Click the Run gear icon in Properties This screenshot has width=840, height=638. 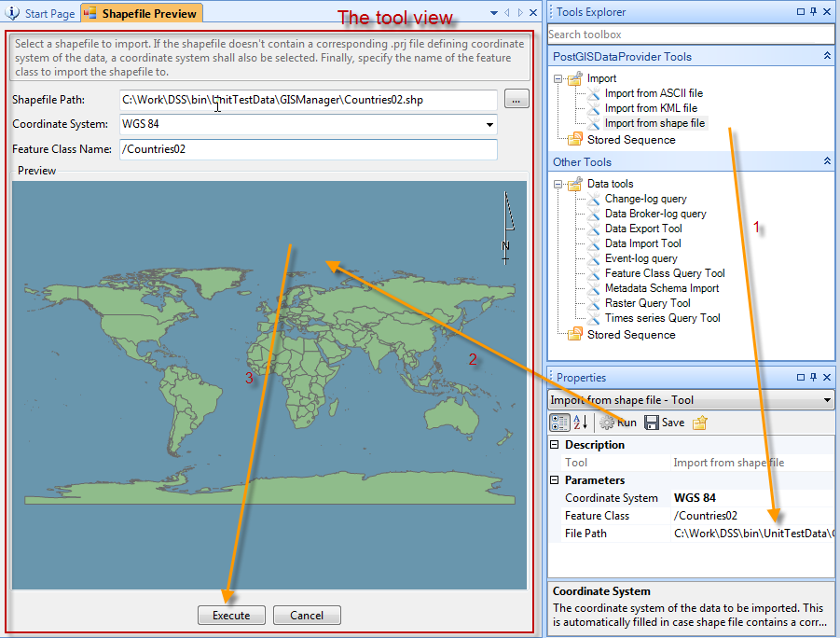607,423
